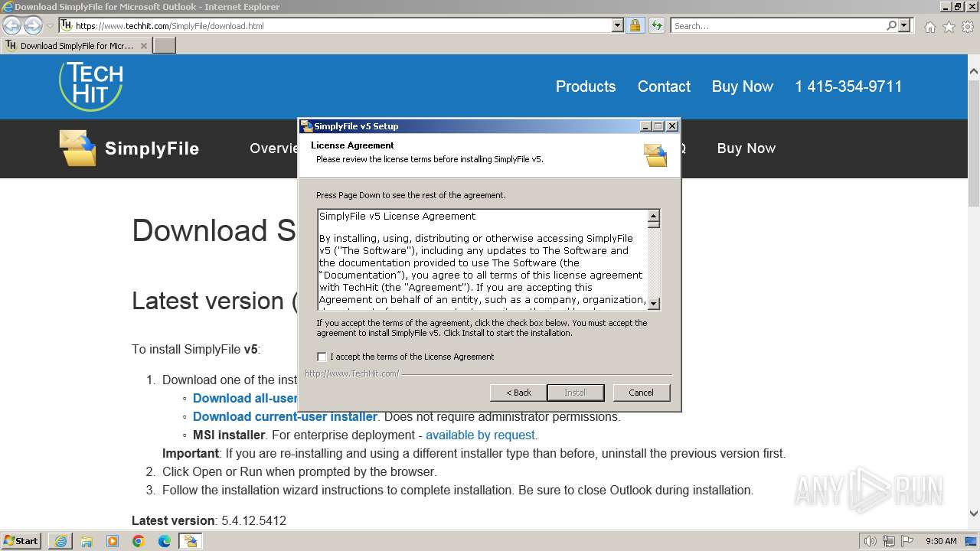Click the URL address field
The image size is (980, 551).
[x=341, y=25]
